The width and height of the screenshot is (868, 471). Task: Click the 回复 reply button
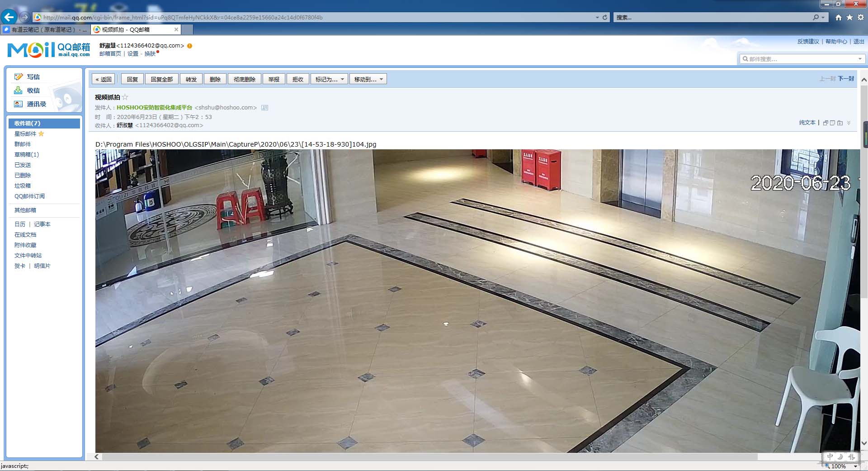(132, 79)
